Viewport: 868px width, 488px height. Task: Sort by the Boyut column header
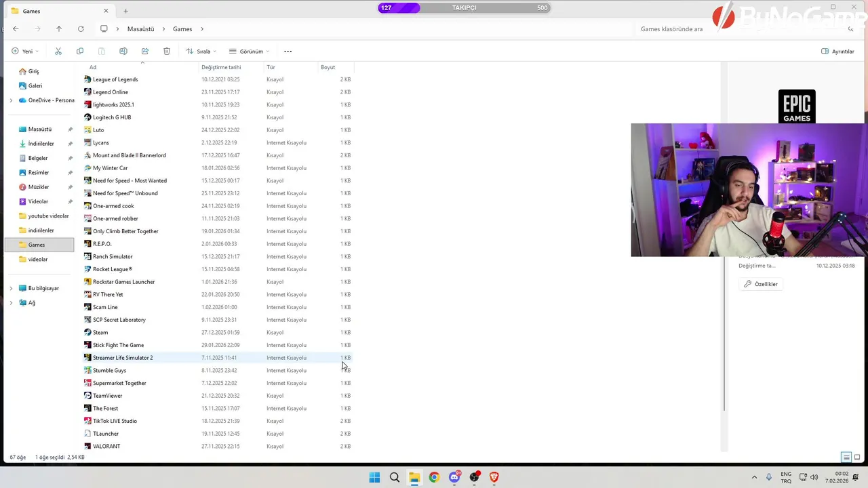[336, 67]
